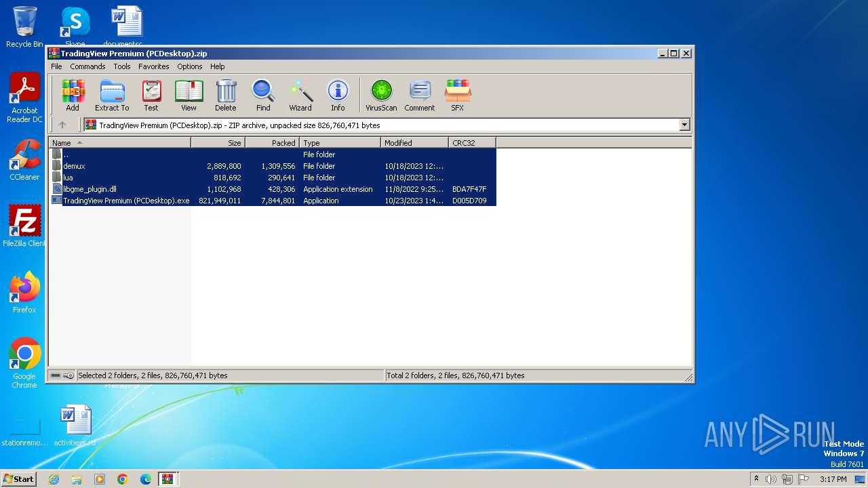The image size is (868, 488).
Task: Open the File menu
Action: tap(56, 66)
